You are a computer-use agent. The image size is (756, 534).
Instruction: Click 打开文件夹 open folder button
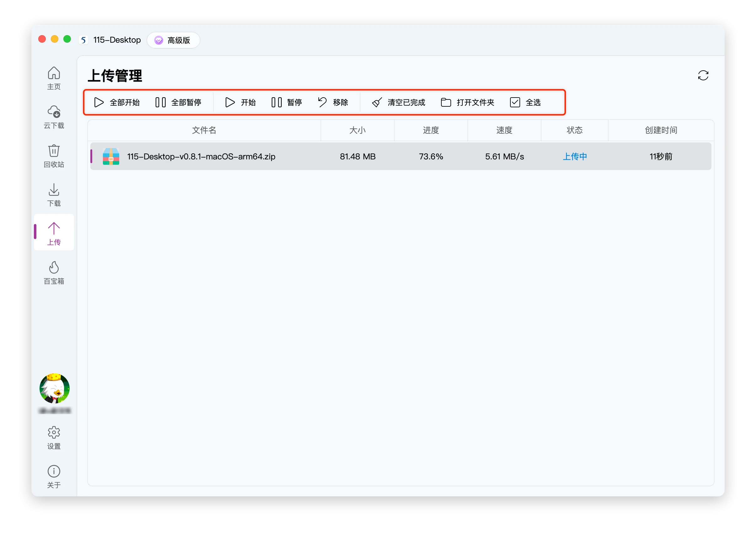[x=467, y=103]
